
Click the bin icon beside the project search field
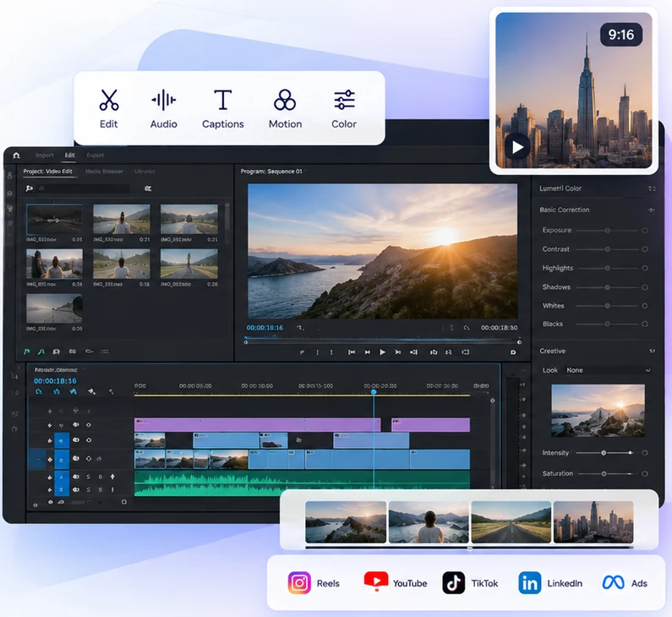(x=29, y=188)
